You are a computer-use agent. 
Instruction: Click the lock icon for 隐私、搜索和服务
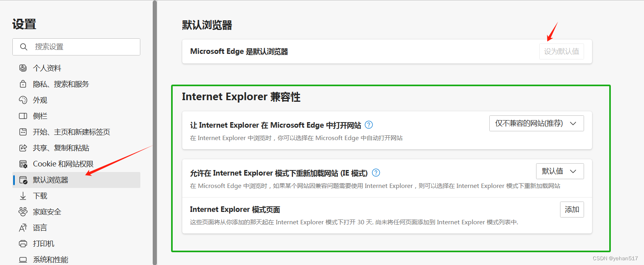23,84
